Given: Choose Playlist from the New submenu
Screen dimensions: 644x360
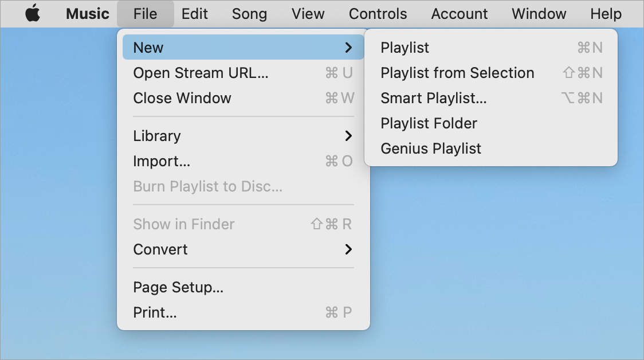Looking at the screenshot, I should pos(405,48).
